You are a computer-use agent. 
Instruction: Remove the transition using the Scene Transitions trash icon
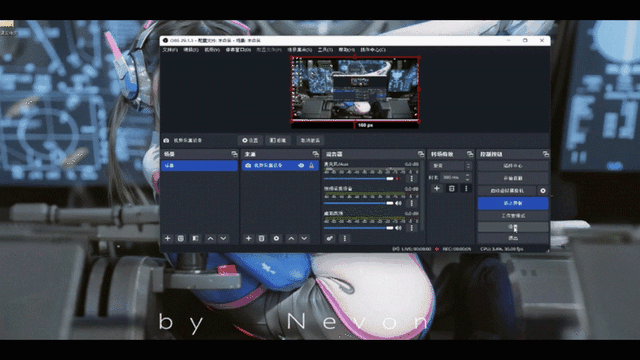(x=451, y=189)
